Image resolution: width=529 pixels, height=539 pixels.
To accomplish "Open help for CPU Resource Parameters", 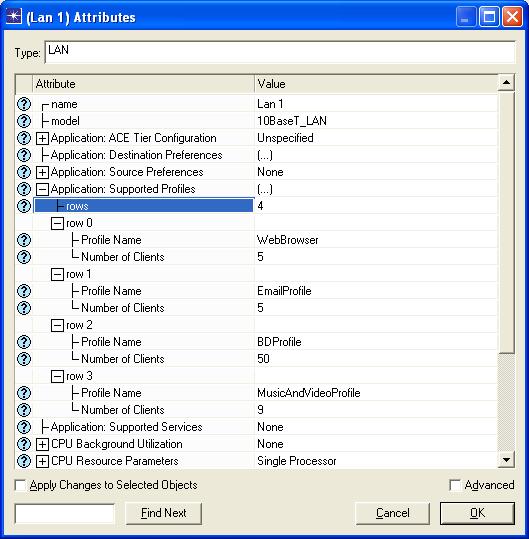I will [24, 461].
